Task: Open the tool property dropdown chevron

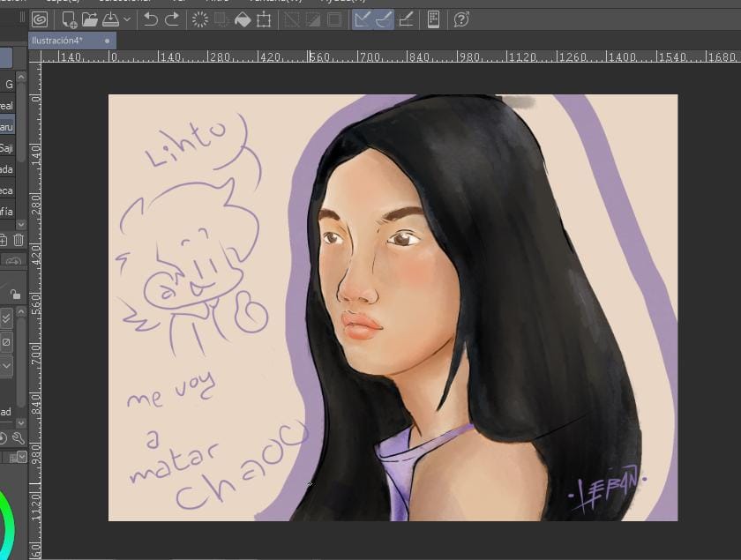Action: (6, 366)
